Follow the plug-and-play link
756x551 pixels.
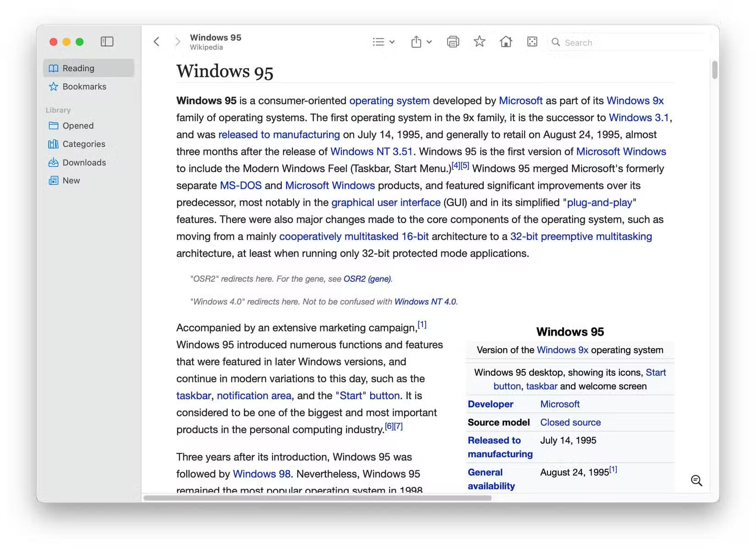[599, 203]
